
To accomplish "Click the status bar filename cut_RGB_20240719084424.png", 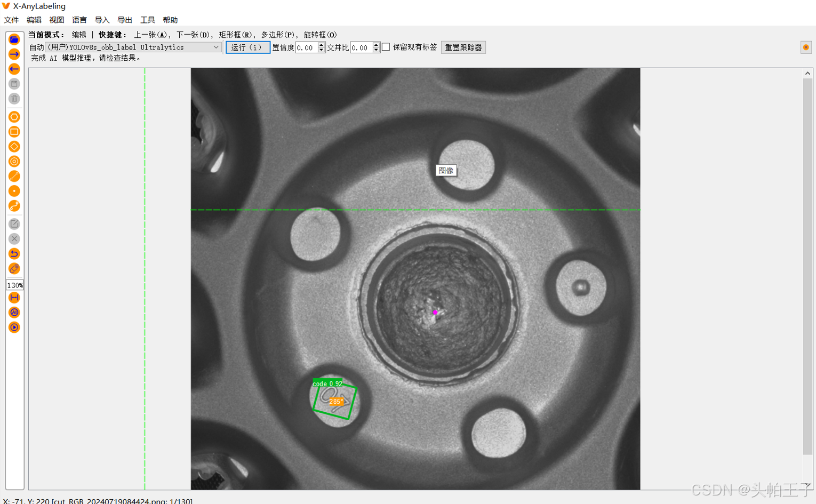I will pos(110,501).
